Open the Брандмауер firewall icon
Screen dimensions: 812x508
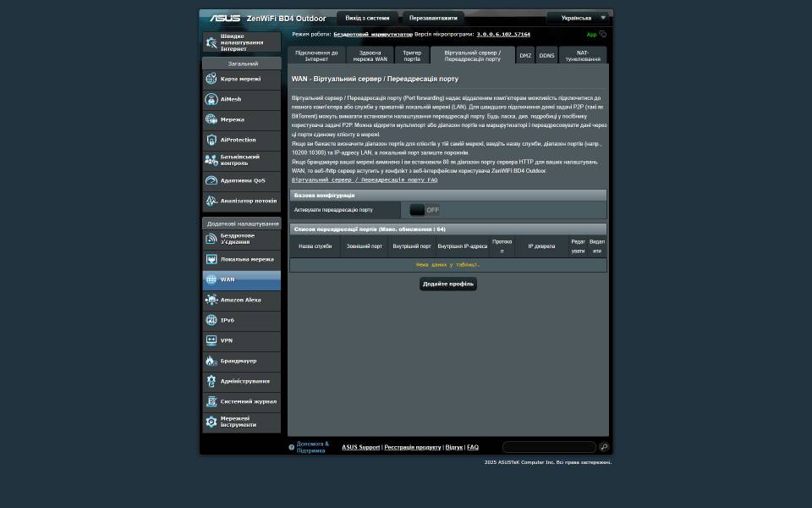[x=211, y=361]
